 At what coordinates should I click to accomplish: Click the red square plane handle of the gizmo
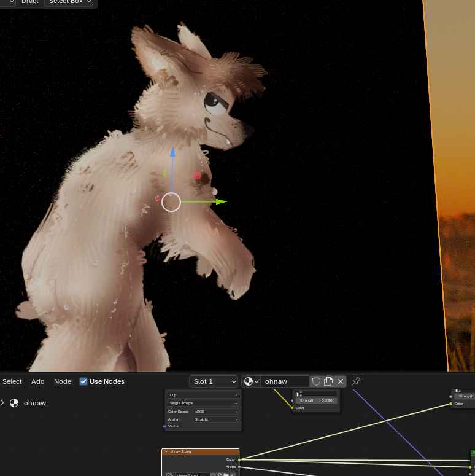click(x=197, y=176)
